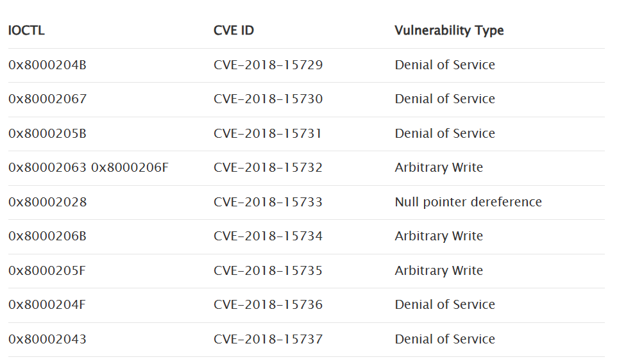Select the CVE-2018-15736 cell
This screenshot has width=635, height=364.
tap(268, 305)
